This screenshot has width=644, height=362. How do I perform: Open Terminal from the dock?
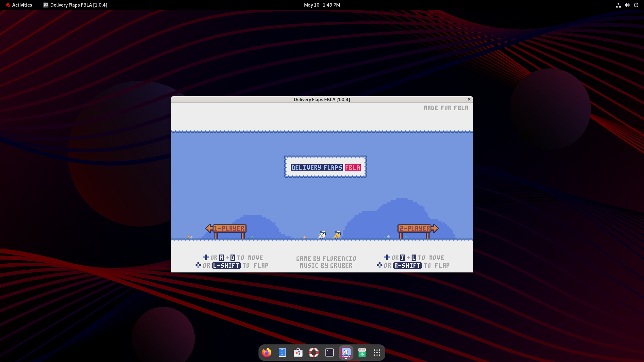(329, 353)
